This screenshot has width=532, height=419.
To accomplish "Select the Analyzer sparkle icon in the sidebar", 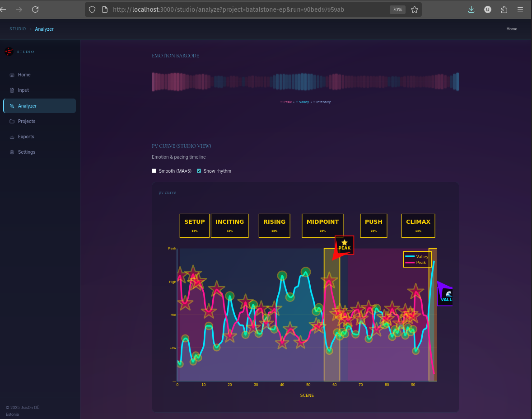I will pyautogui.click(x=12, y=106).
